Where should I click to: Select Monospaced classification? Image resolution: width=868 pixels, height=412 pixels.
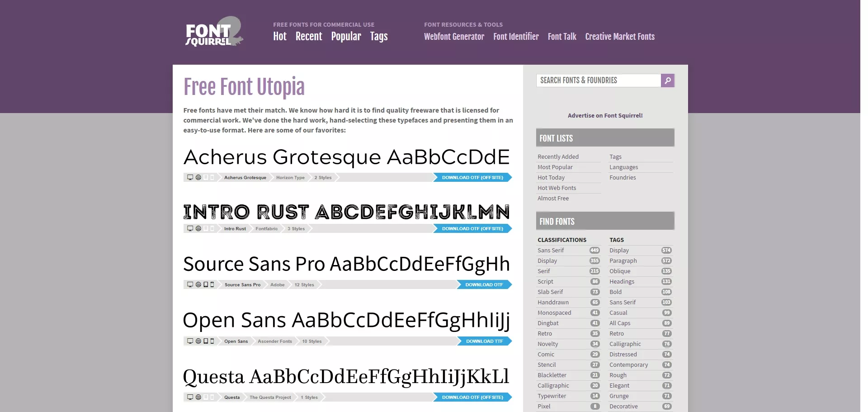(x=554, y=313)
